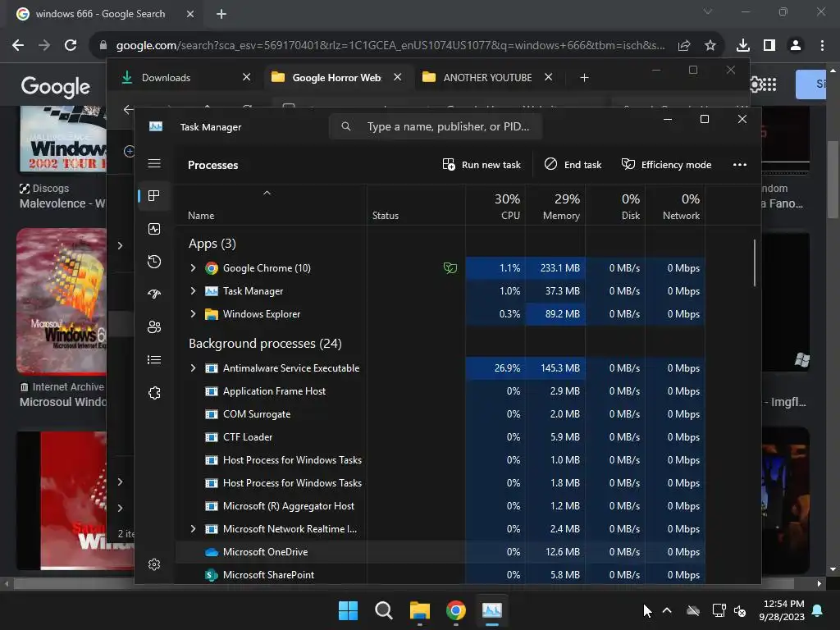Open Task Manager settings gear
The width and height of the screenshot is (840, 630).
(154, 564)
